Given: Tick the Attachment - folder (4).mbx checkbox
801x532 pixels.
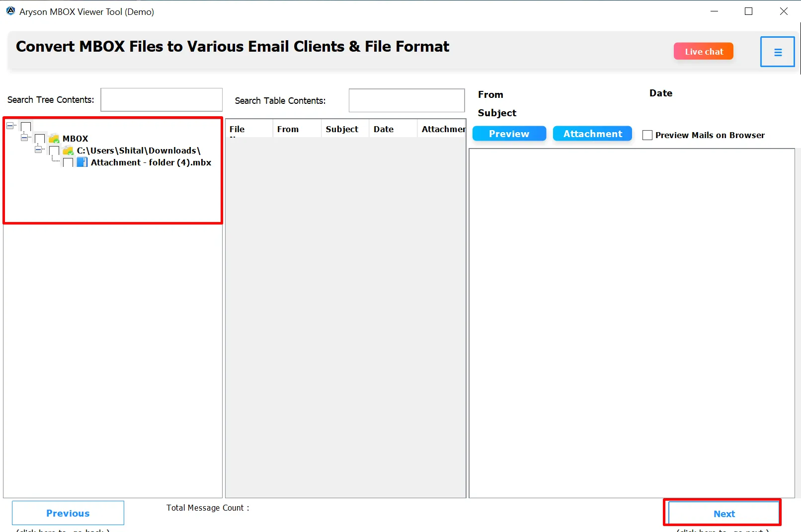Looking at the screenshot, I should coord(68,162).
